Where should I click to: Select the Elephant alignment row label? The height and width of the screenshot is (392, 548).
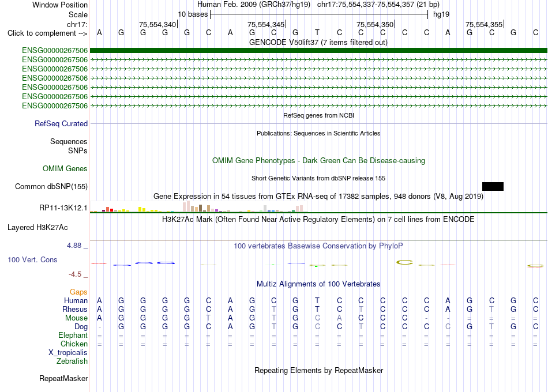tap(73, 335)
